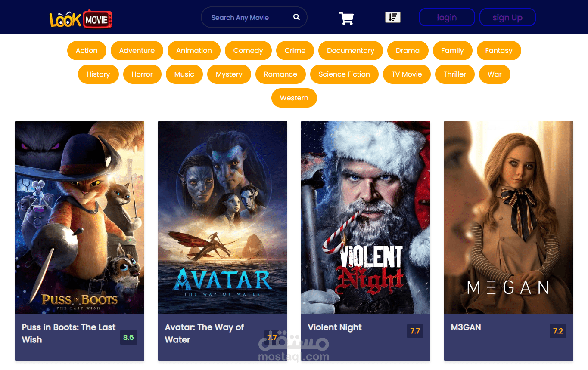Click the 7.2 rating badge on M3GAN

click(x=557, y=331)
